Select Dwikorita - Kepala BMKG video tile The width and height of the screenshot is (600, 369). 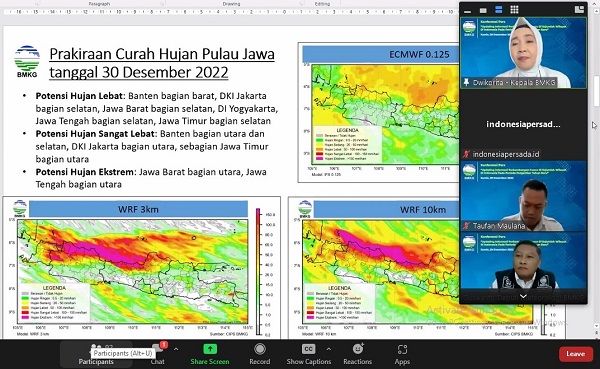(x=523, y=52)
